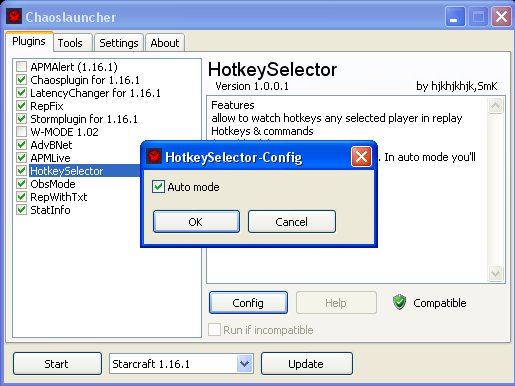Click the greyed Help button

tap(336, 303)
